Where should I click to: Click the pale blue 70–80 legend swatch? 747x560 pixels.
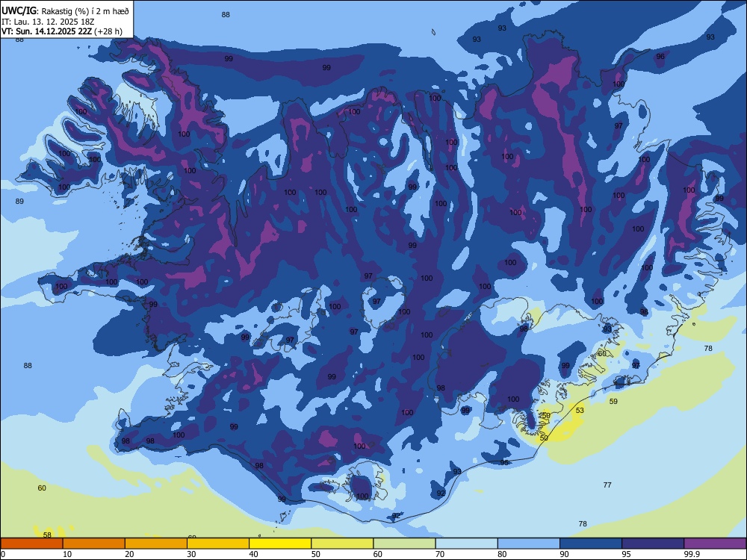466,544
